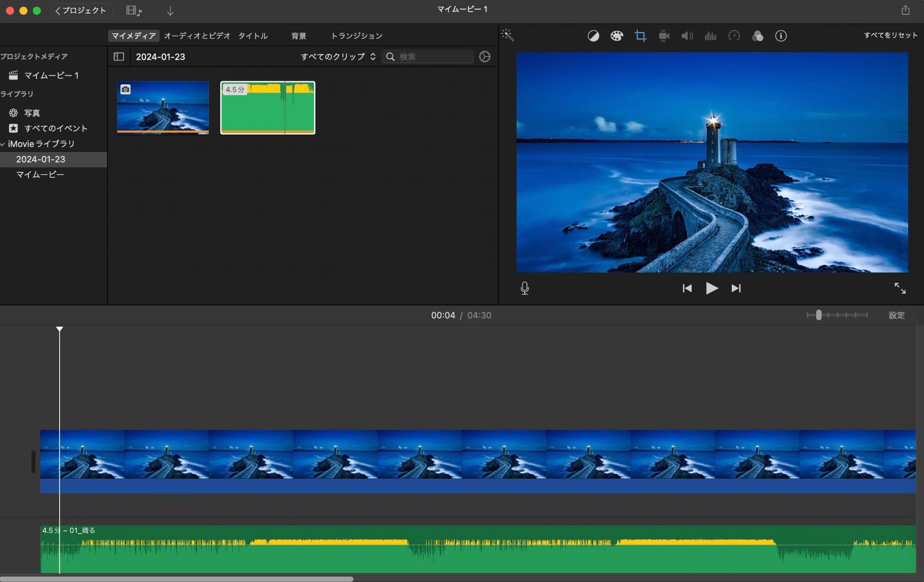Switch to オーディオとビデオ tab

(x=197, y=36)
